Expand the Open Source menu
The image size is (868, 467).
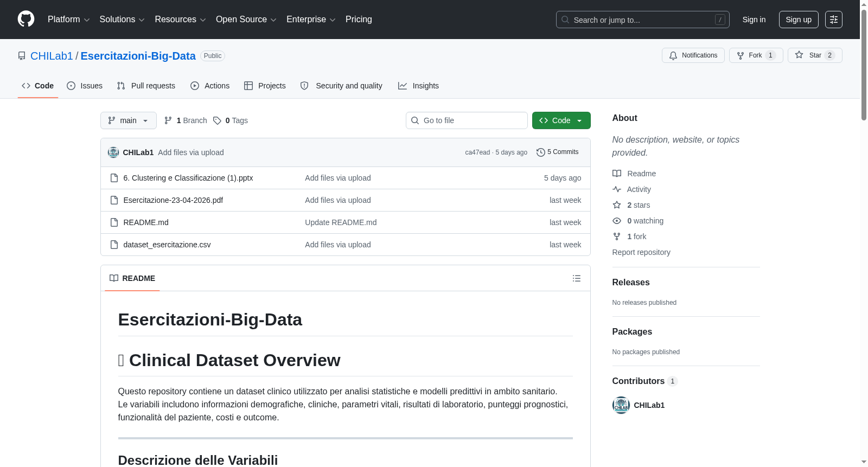click(x=246, y=20)
